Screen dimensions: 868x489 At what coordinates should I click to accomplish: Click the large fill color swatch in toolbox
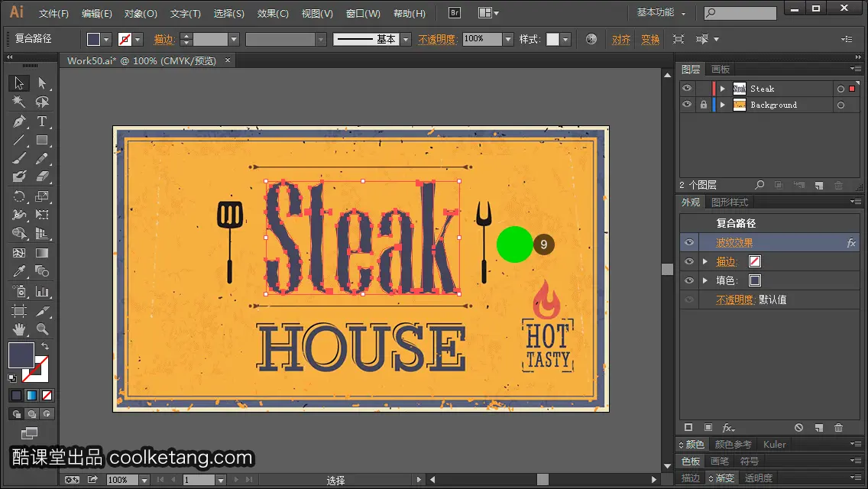tap(21, 355)
